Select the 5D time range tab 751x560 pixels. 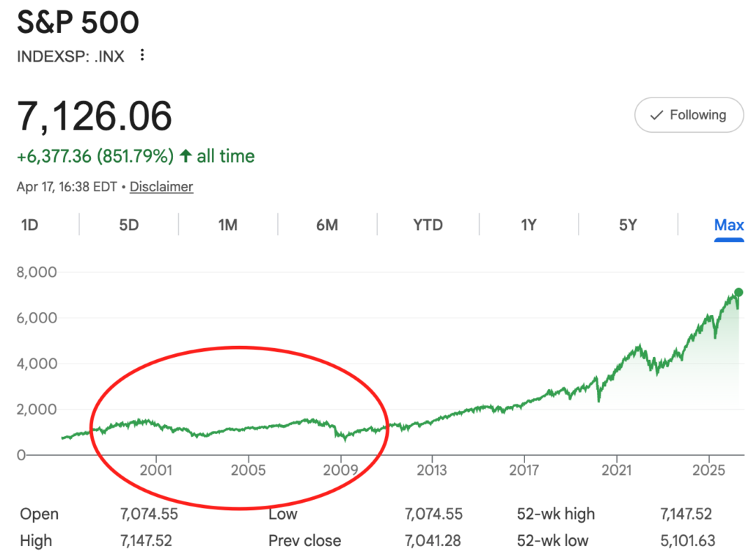pos(128,225)
